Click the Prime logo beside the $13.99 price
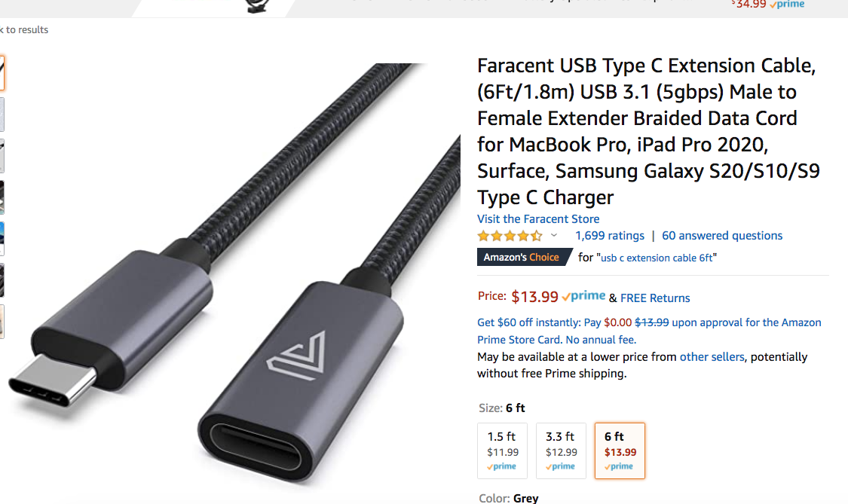848x504 pixels. pyautogui.click(x=583, y=297)
